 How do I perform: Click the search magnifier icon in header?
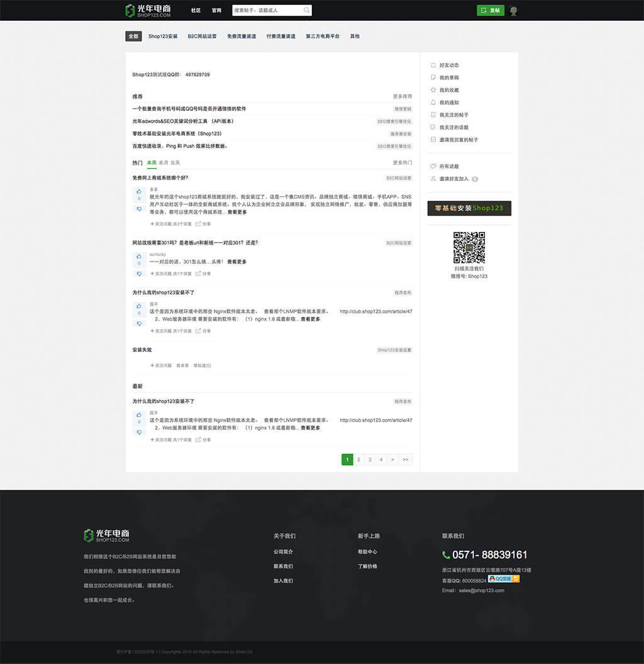point(306,10)
